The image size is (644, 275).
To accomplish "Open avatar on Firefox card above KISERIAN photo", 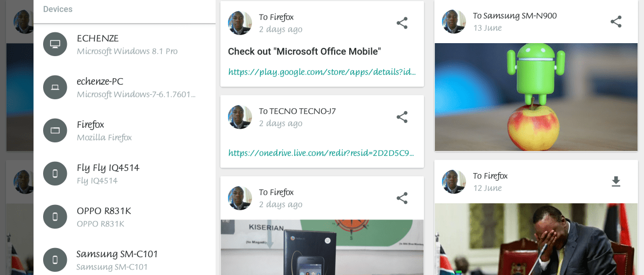I will [x=240, y=198].
